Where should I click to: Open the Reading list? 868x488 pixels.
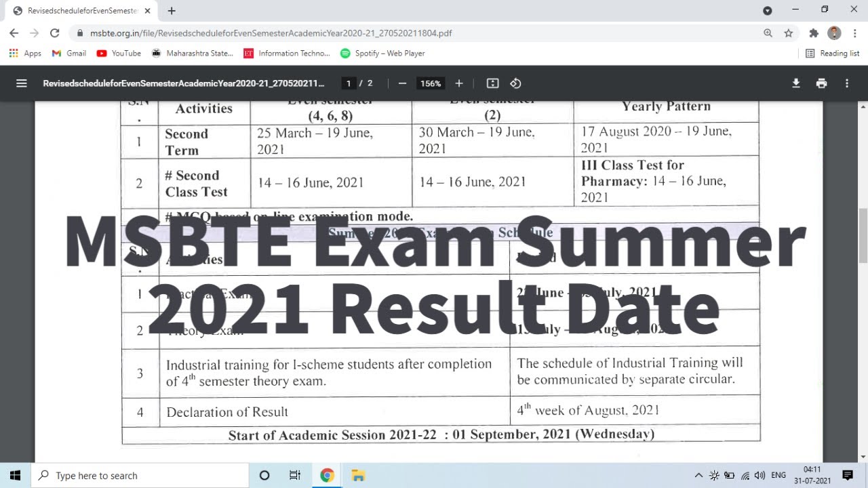pos(832,53)
